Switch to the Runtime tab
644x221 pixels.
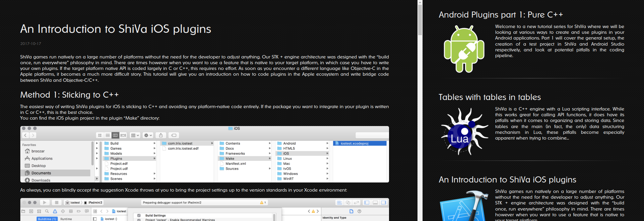66,219
